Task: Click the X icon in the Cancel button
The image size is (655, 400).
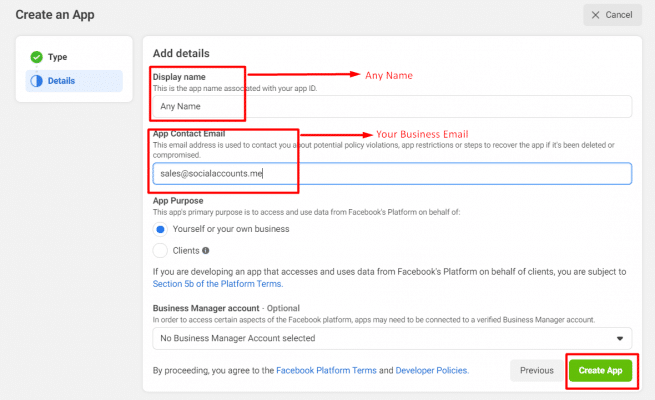Action: coord(596,15)
